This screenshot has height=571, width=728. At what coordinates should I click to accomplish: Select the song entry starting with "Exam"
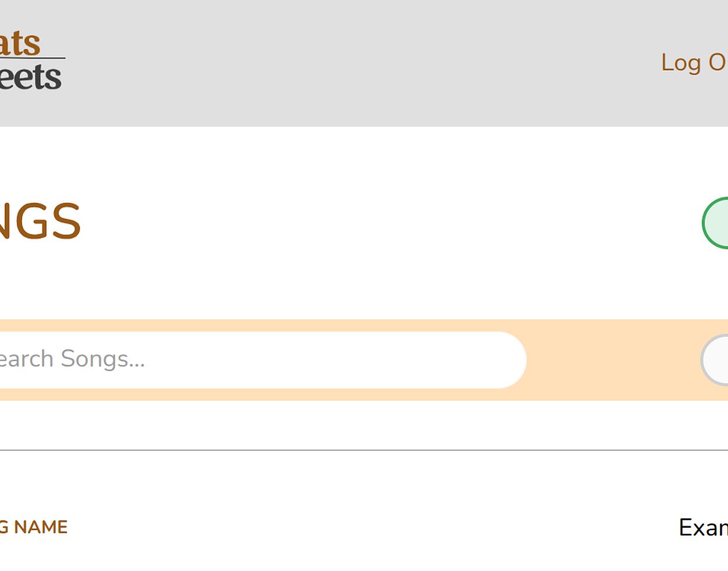coord(703,528)
